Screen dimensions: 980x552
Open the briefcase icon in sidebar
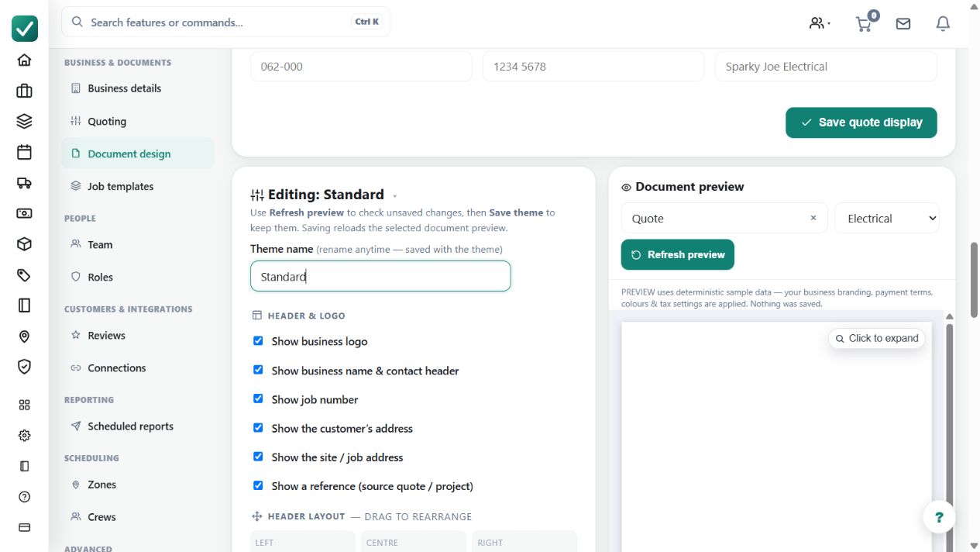pos(24,91)
